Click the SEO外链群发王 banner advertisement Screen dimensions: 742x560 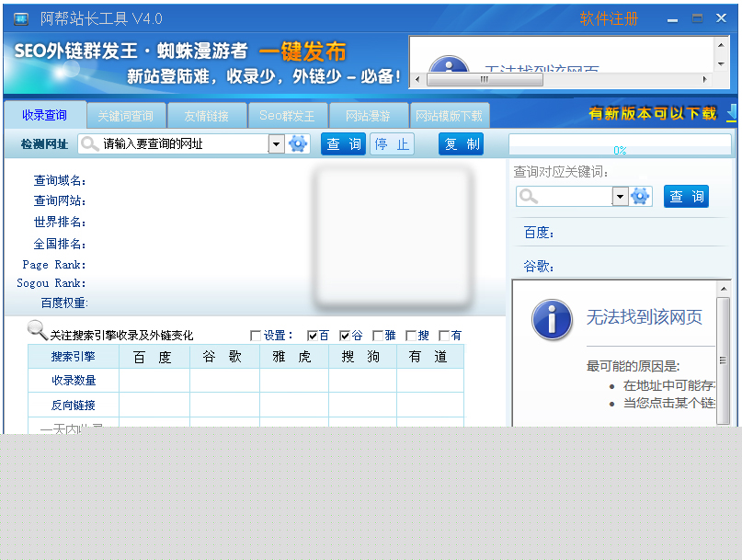click(205, 63)
